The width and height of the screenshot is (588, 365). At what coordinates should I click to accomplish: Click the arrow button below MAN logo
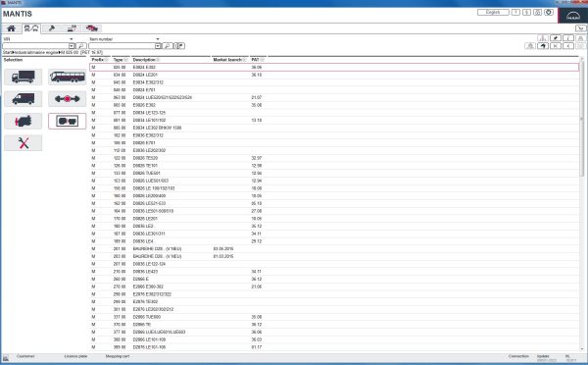pyautogui.click(x=580, y=28)
